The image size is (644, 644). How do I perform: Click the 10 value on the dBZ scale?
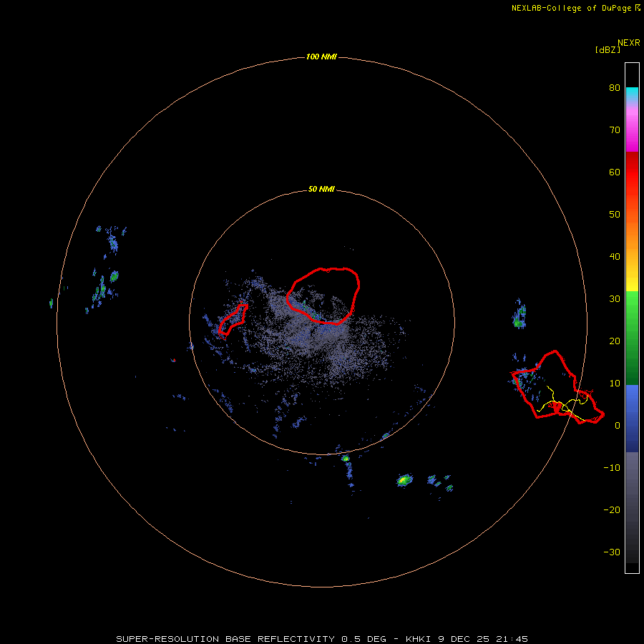click(615, 384)
